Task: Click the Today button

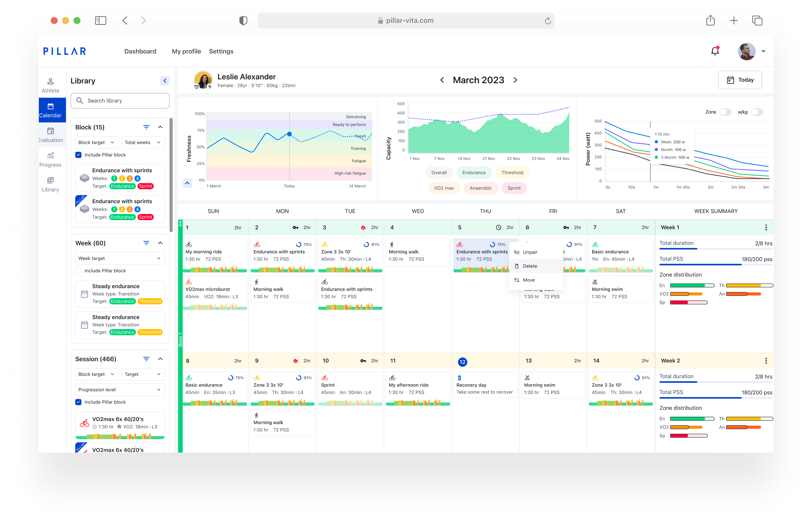Action: click(740, 80)
